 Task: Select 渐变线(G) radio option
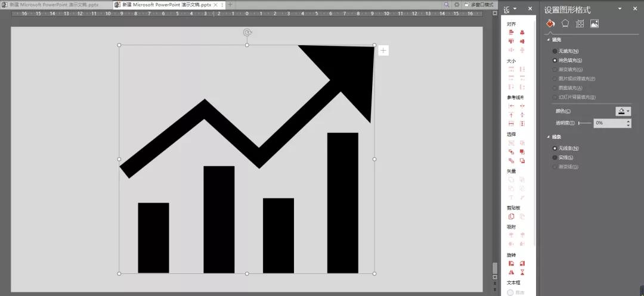pos(566,167)
